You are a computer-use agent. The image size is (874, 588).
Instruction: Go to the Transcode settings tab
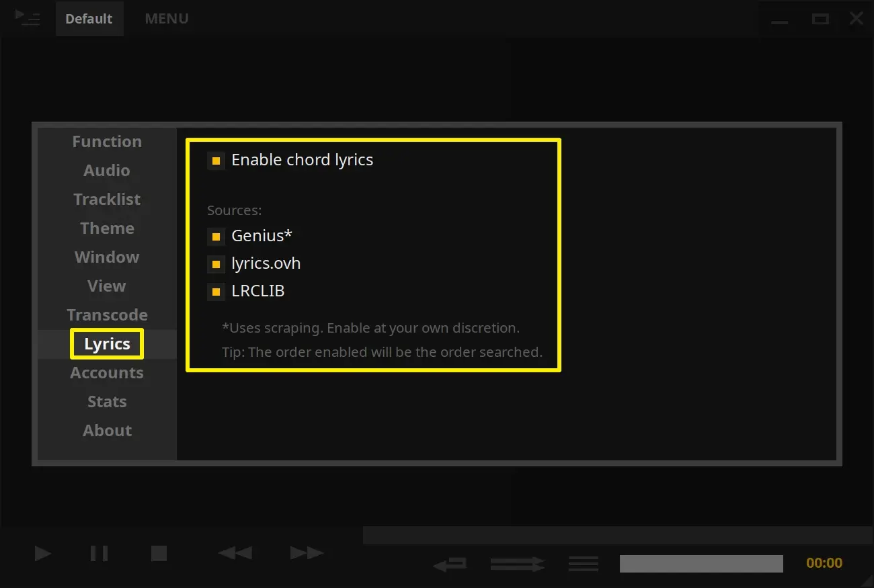tap(107, 315)
